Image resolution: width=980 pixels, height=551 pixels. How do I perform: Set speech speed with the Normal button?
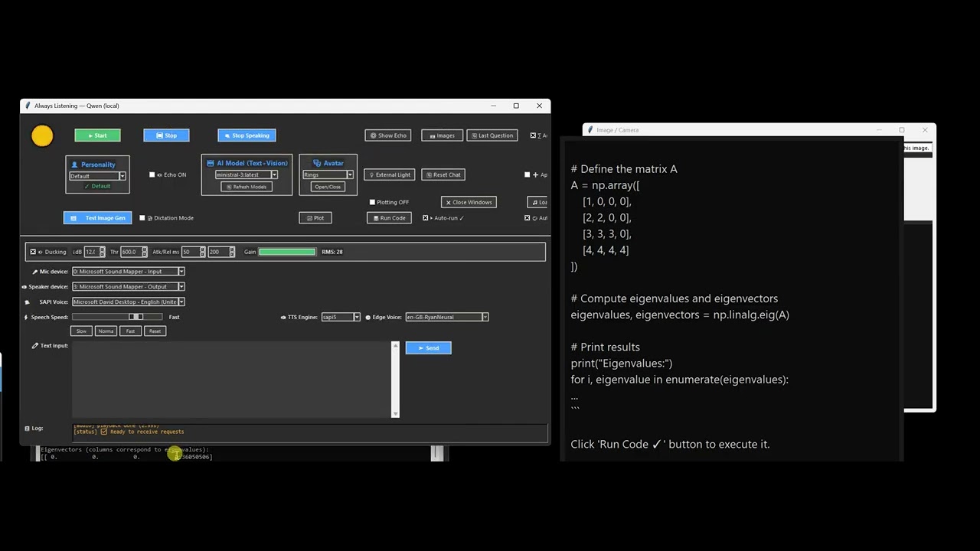click(106, 331)
